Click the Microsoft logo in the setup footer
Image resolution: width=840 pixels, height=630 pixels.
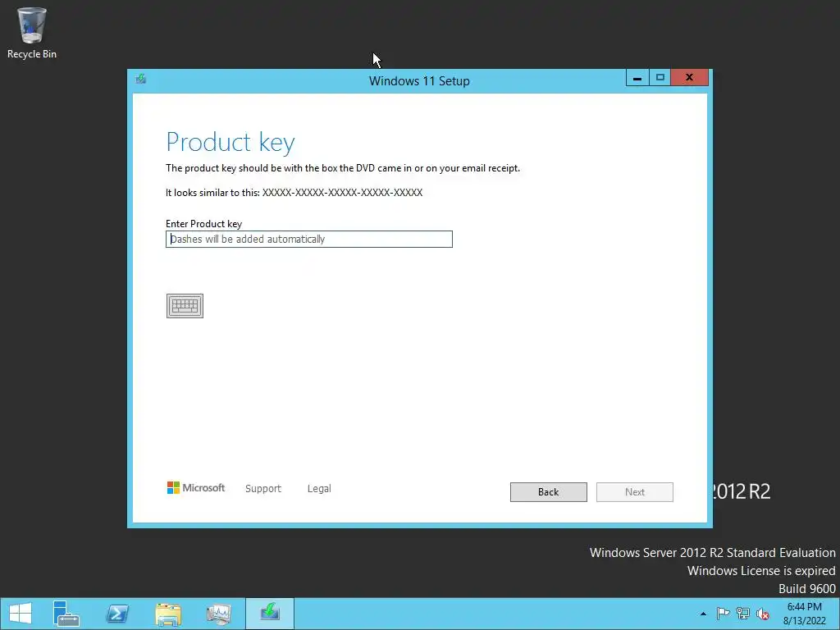(x=196, y=487)
